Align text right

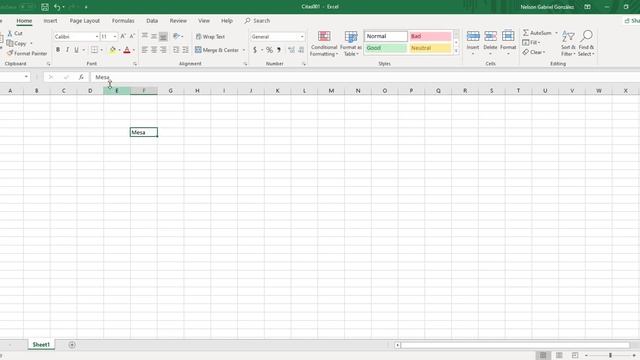(163, 50)
